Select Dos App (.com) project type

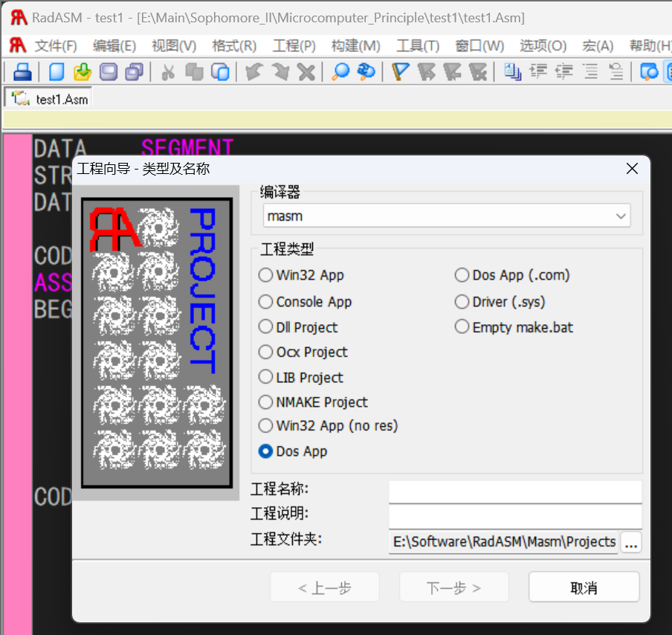(462, 275)
